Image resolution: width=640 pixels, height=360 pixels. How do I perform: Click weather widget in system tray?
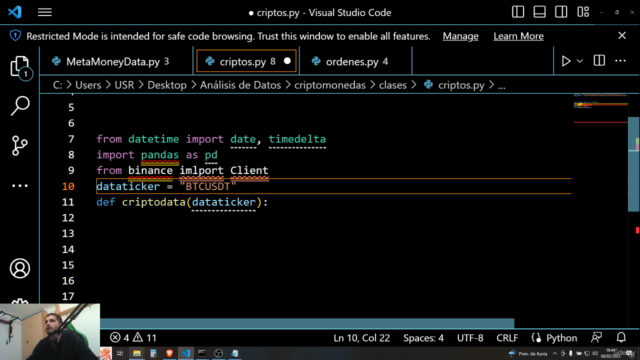[527, 353]
